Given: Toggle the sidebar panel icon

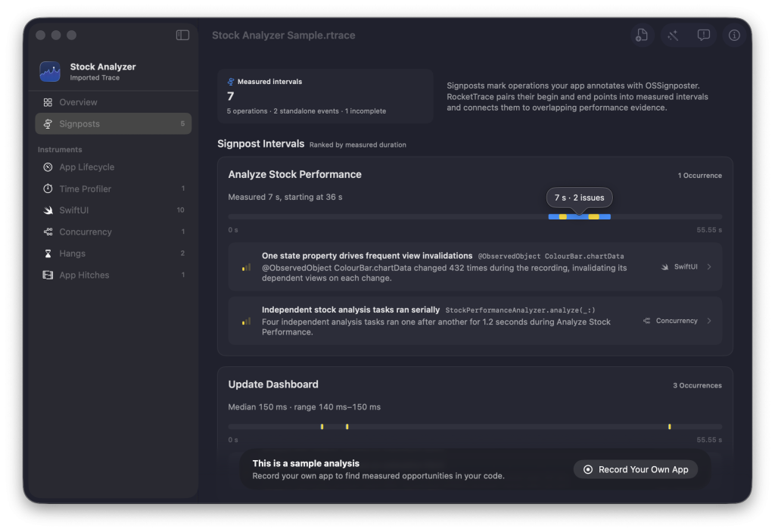Looking at the screenshot, I should (x=182, y=35).
